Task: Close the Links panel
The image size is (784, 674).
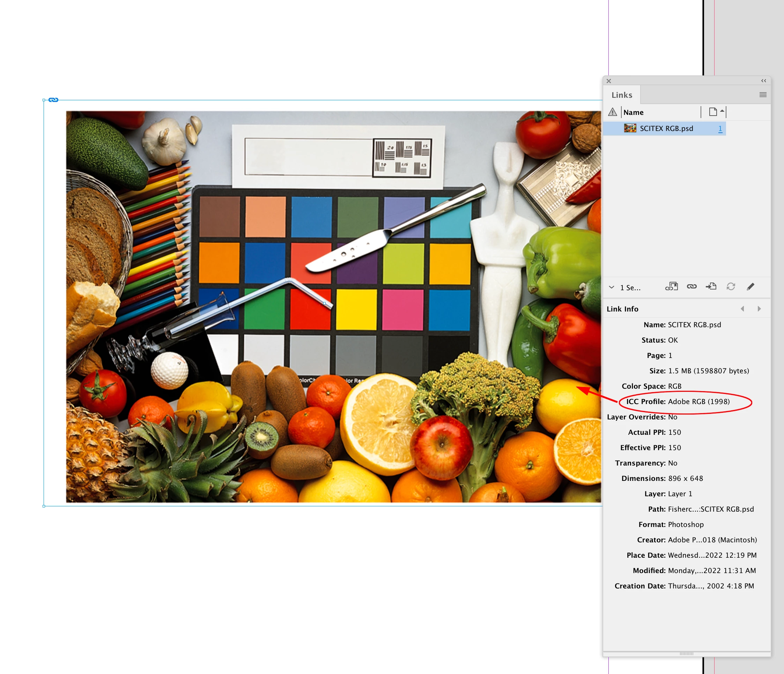Action: point(609,81)
